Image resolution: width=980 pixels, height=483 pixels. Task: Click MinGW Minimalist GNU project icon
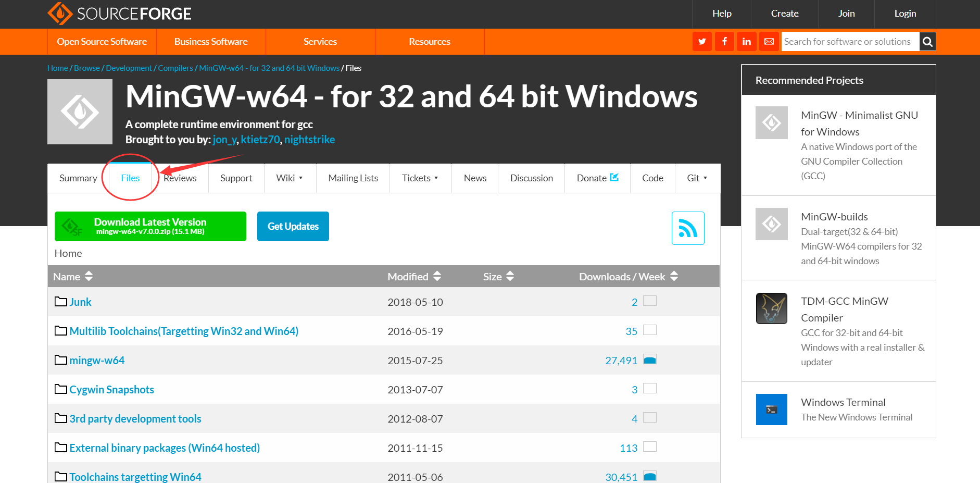(x=771, y=122)
